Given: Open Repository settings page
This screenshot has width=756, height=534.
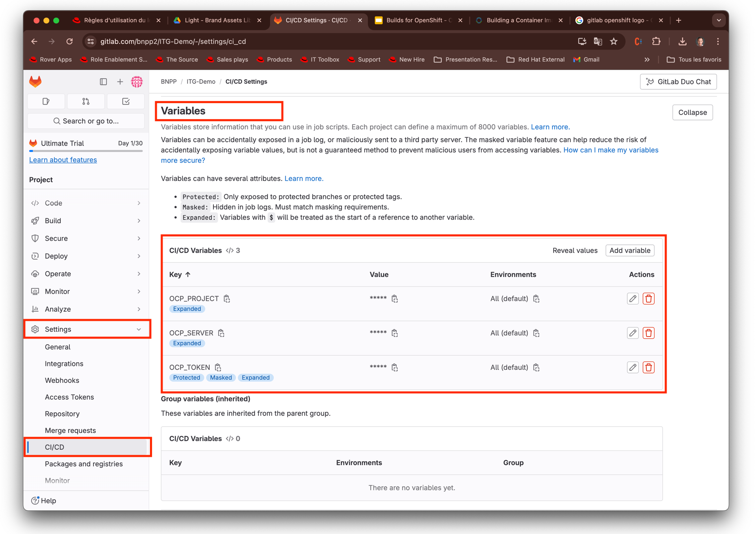Looking at the screenshot, I should pos(62,414).
